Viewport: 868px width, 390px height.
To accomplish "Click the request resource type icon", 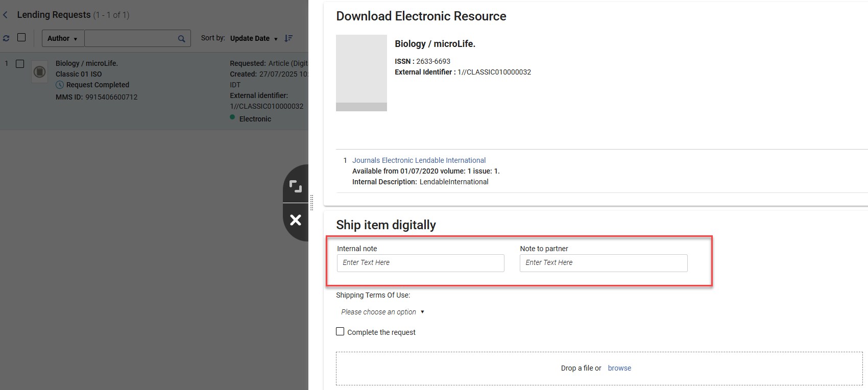I will [x=39, y=72].
